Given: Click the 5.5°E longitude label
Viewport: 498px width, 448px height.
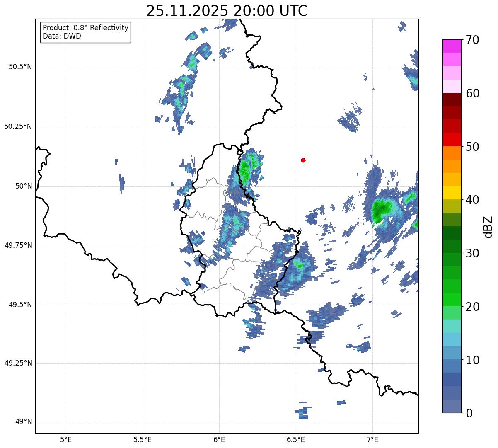Looking at the screenshot, I should pyautogui.click(x=143, y=439).
